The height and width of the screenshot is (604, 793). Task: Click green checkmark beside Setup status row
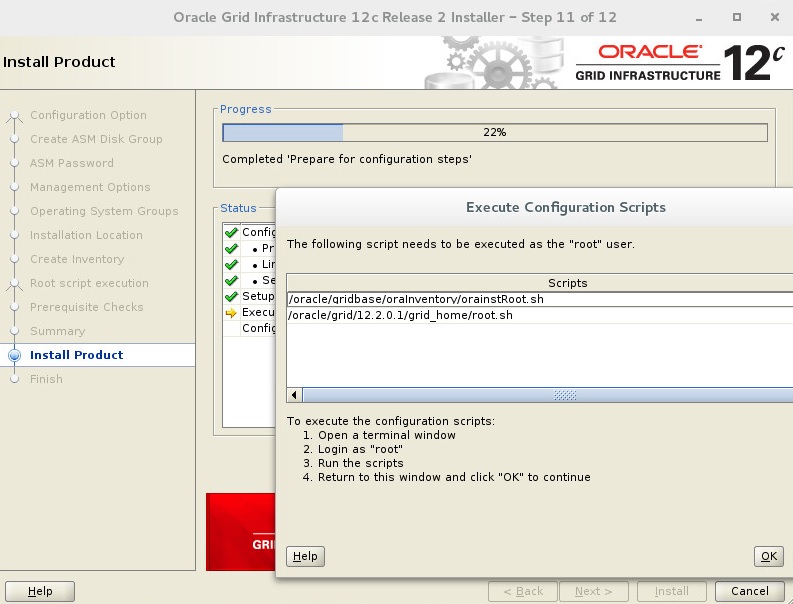231,296
